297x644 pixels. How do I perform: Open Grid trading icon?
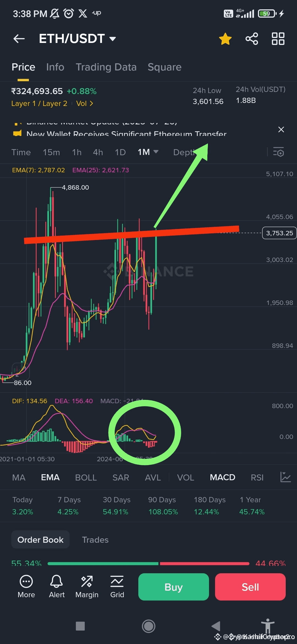pos(117,586)
